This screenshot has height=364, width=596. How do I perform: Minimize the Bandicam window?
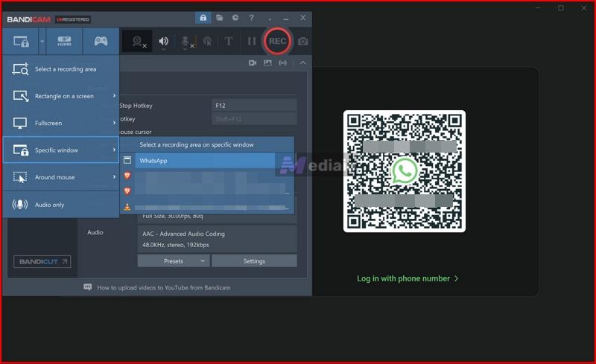tap(286, 18)
